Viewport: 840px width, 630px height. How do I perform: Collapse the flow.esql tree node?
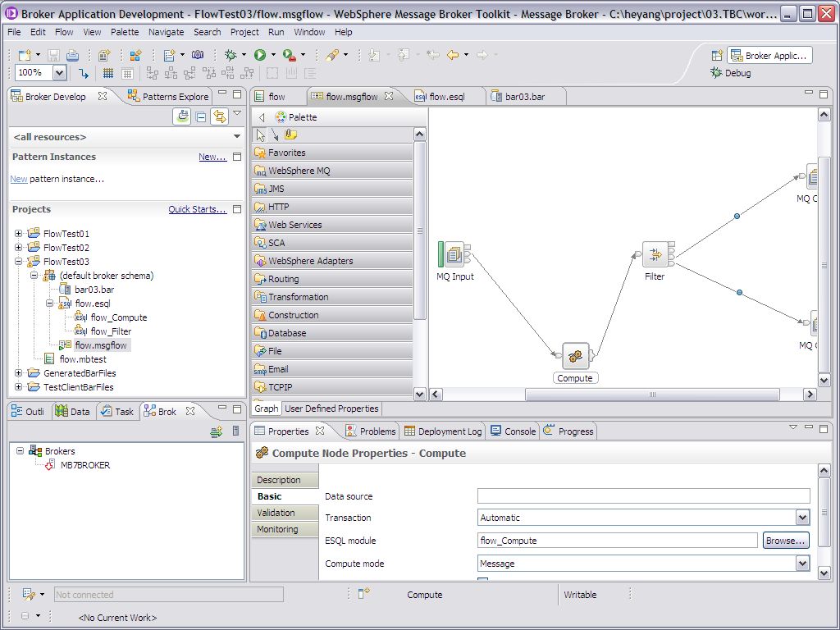pyautogui.click(x=50, y=304)
